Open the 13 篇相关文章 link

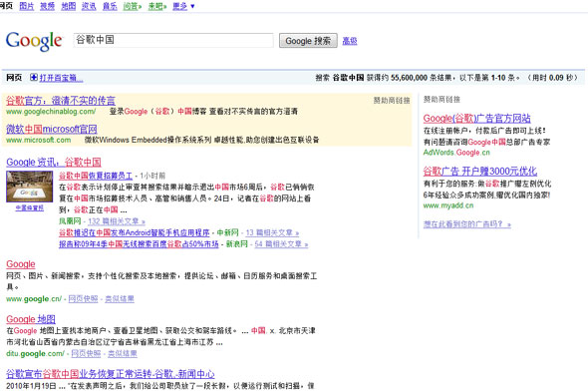click(x=272, y=232)
